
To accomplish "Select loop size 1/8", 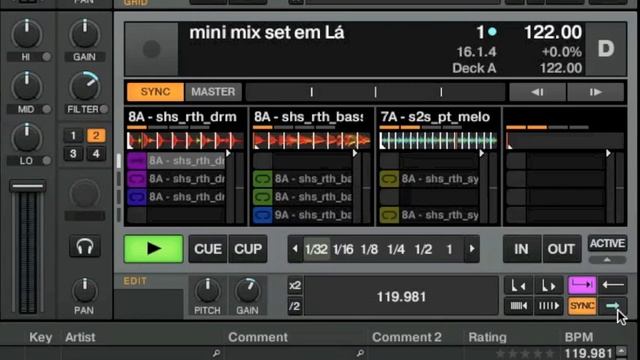I will 369,249.
